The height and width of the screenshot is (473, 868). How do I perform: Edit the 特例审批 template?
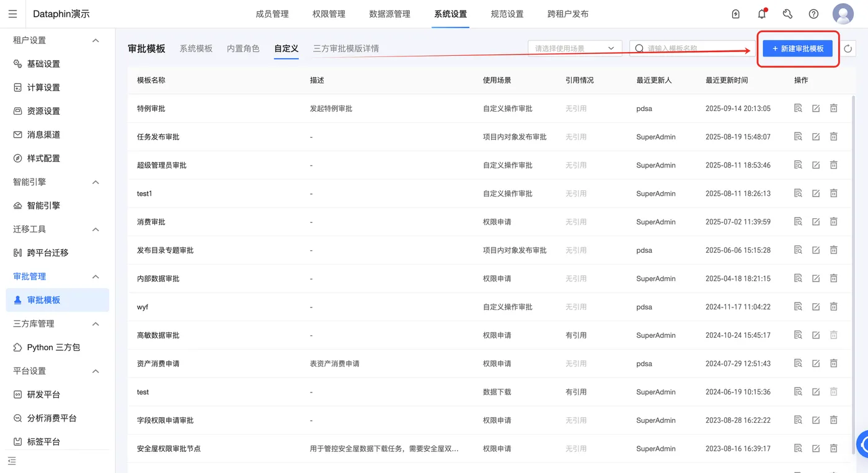pos(816,108)
